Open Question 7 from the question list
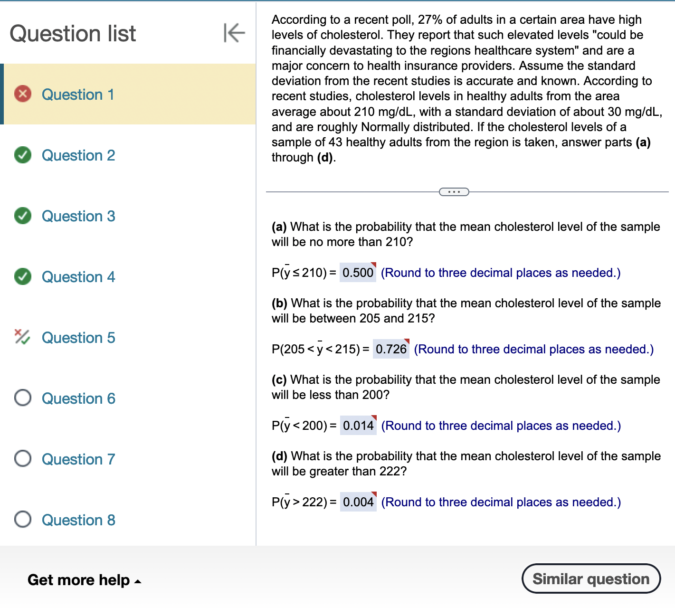The image size is (675, 616). click(x=78, y=459)
